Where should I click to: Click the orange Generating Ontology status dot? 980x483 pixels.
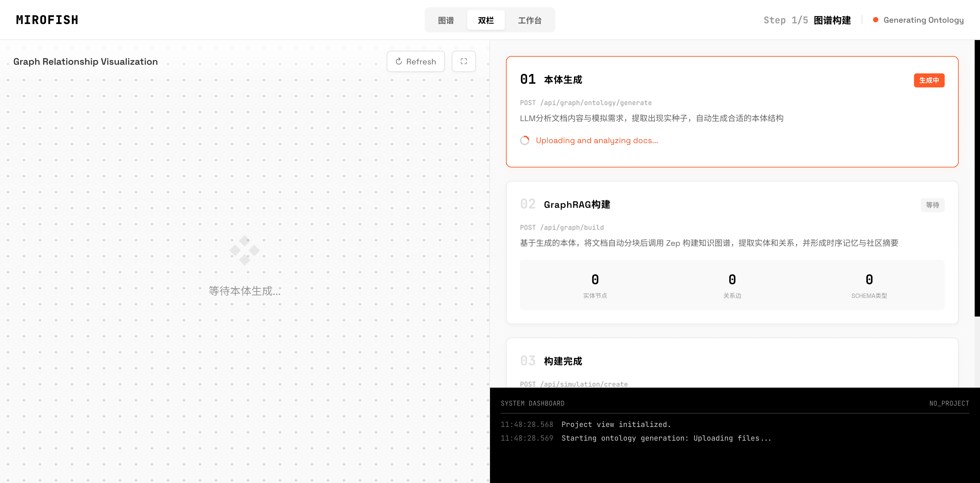pyautogui.click(x=875, y=20)
